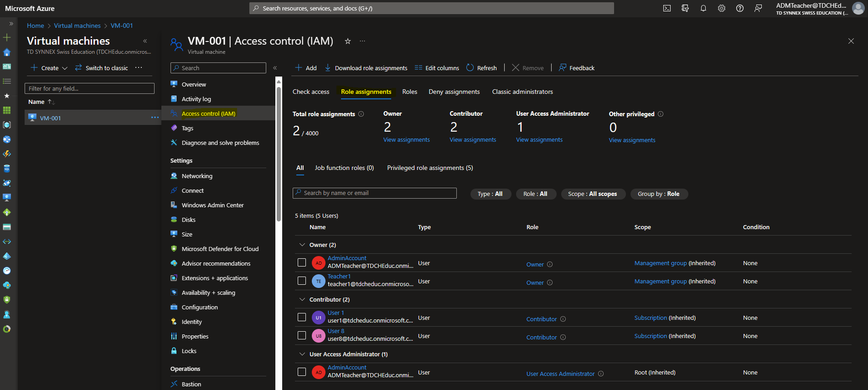The height and width of the screenshot is (390, 868).
Task: Open the Favorites star in the sidebar
Action: [x=7, y=96]
